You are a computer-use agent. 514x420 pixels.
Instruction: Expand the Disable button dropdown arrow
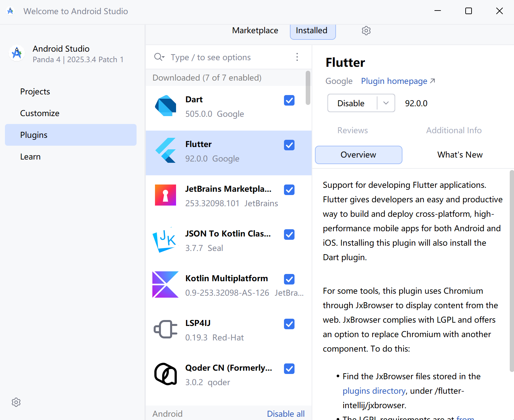click(x=386, y=103)
